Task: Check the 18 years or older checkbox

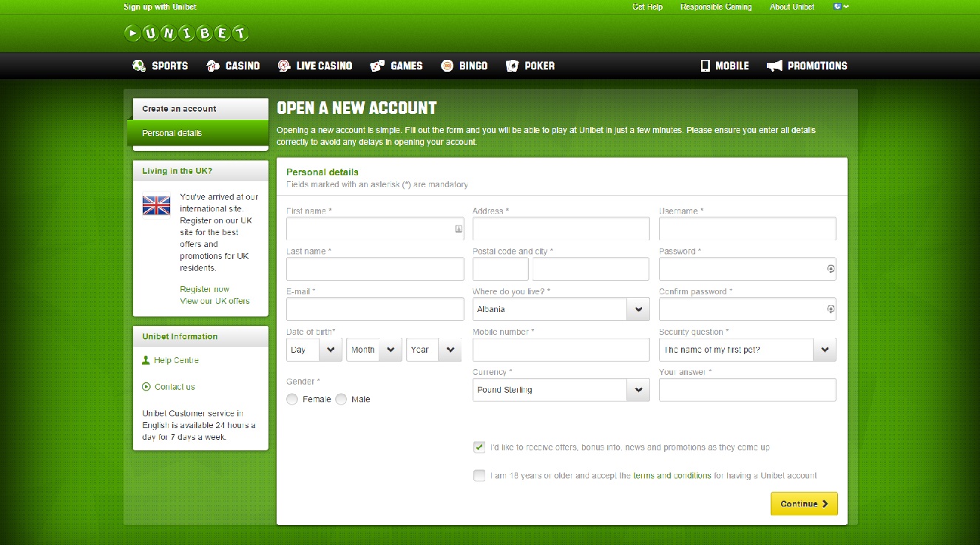Action: 479,475
